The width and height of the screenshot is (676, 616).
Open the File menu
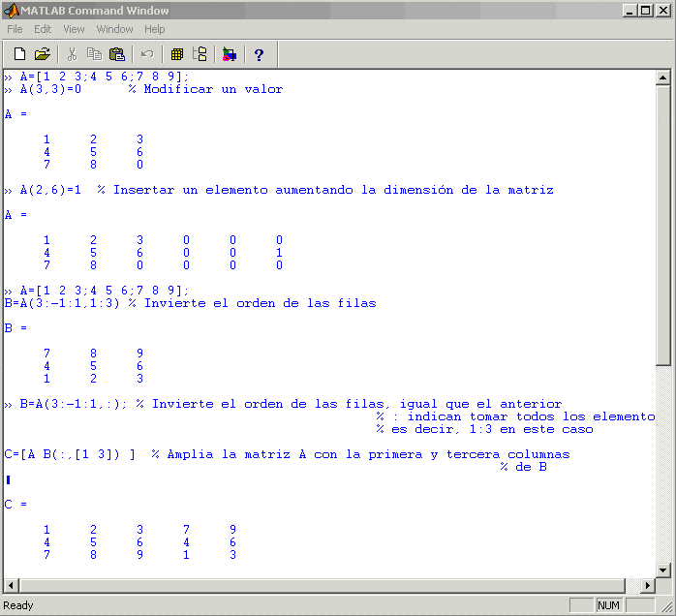point(15,29)
